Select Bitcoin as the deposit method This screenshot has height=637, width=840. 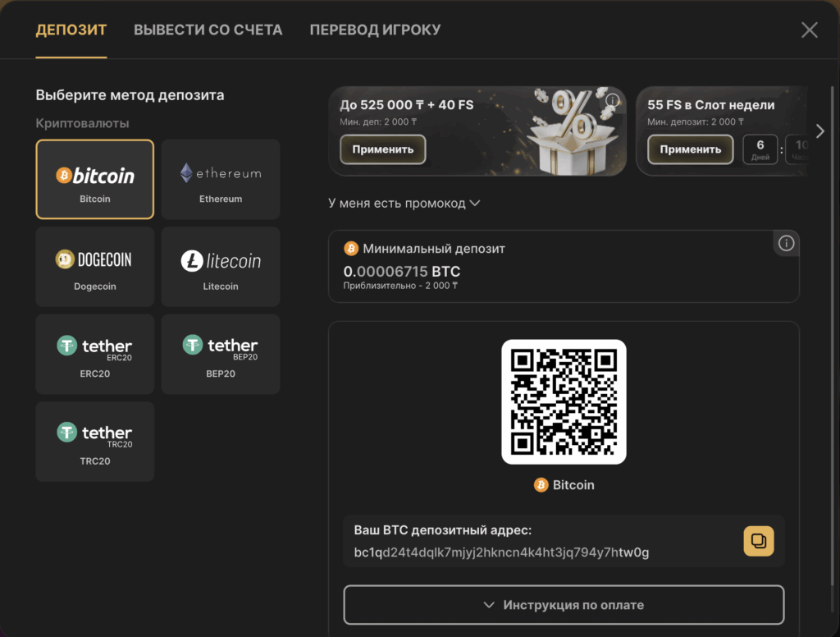(x=95, y=179)
